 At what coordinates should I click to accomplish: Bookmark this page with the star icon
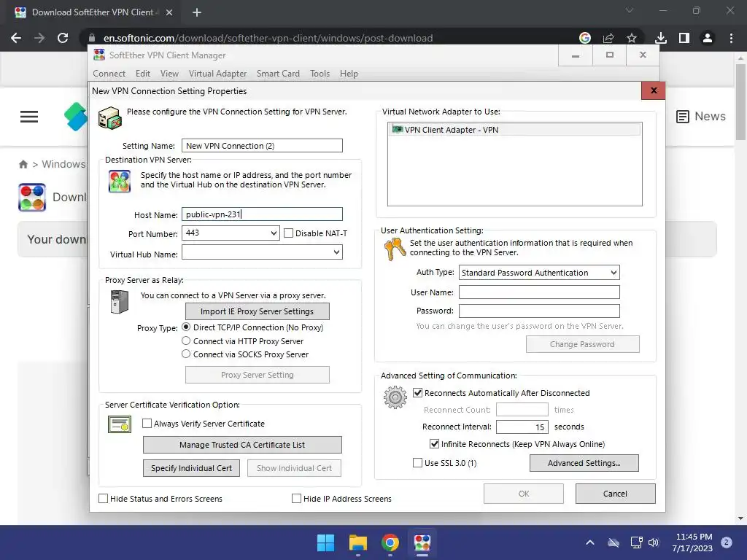pyautogui.click(x=632, y=38)
